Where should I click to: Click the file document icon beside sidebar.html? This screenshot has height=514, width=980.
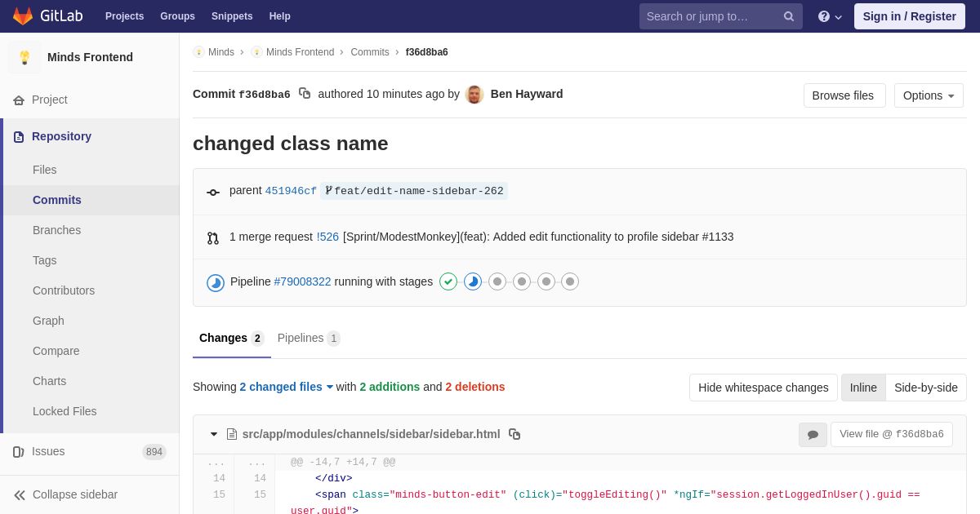[232, 434]
